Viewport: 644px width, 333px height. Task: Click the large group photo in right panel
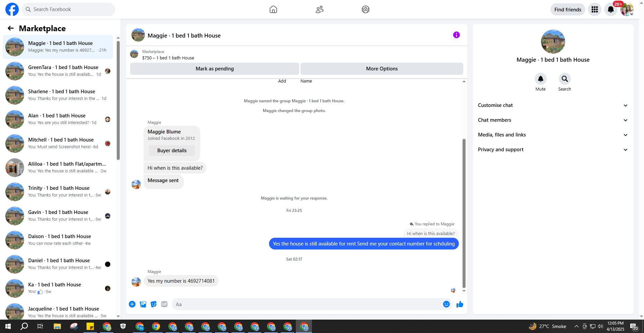(x=553, y=42)
